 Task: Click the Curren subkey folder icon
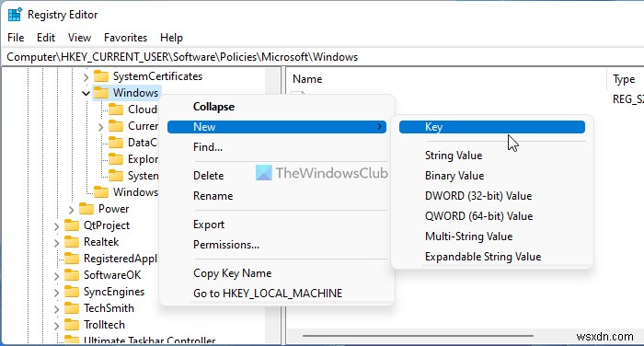tap(116, 126)
